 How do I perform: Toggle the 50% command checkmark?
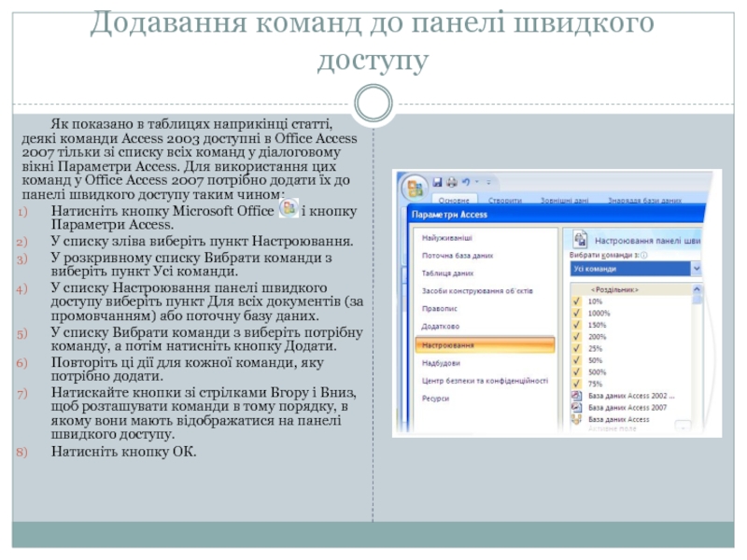pyautogui.click(x=577, y=360)
